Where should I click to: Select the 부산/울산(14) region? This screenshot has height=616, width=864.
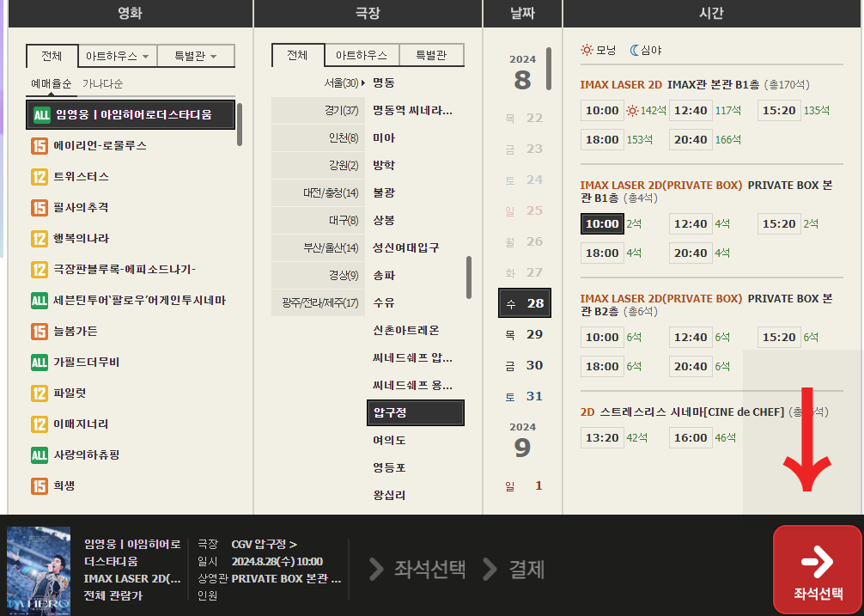(318, 248)
